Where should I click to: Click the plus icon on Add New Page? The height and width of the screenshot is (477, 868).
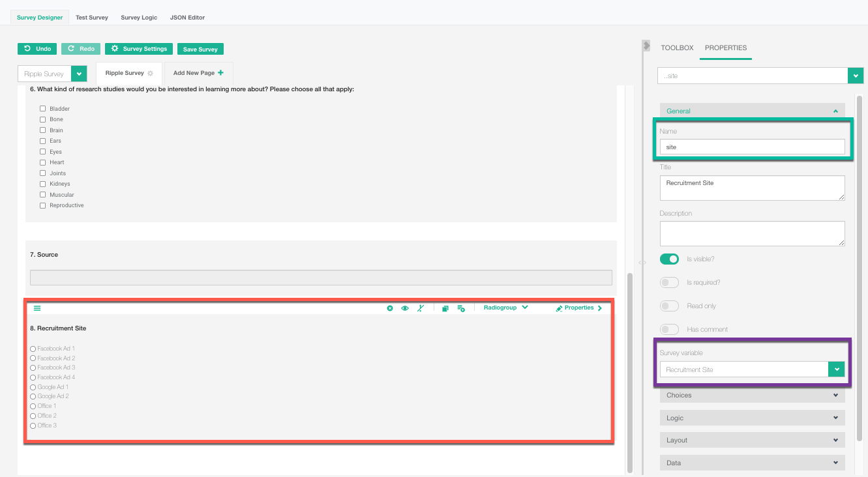pyautogui.click(x=221, y=73)
